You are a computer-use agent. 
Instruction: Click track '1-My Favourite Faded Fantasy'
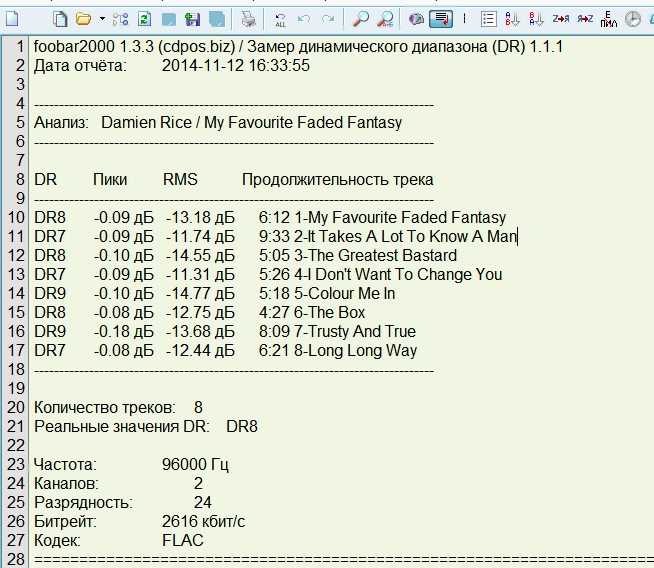[400, 218]
